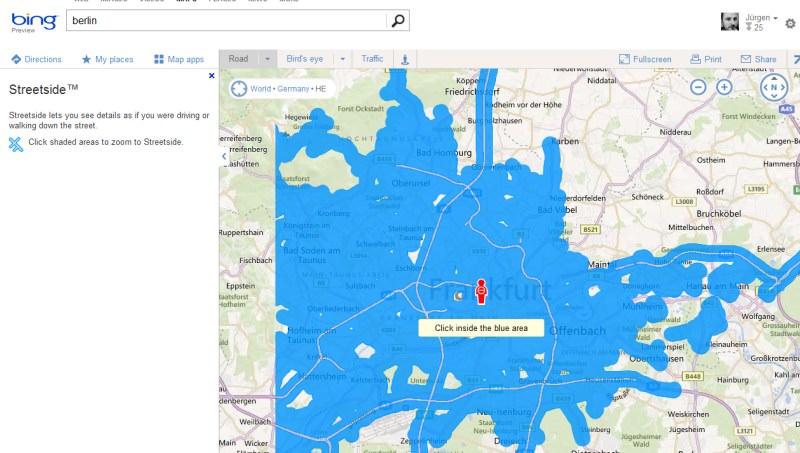Click the My places star icon

86,59
